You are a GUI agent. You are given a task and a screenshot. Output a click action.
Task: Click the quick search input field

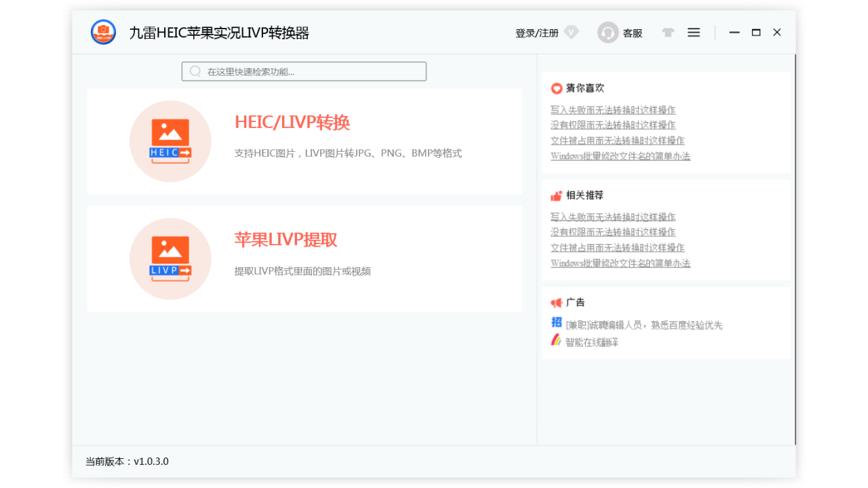tap(304, 71)
